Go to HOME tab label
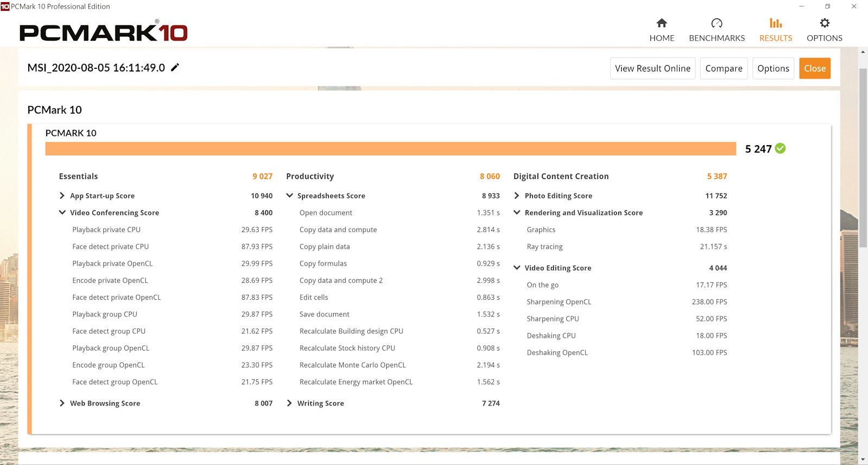The image size is (868, 465). click(662, 38)
